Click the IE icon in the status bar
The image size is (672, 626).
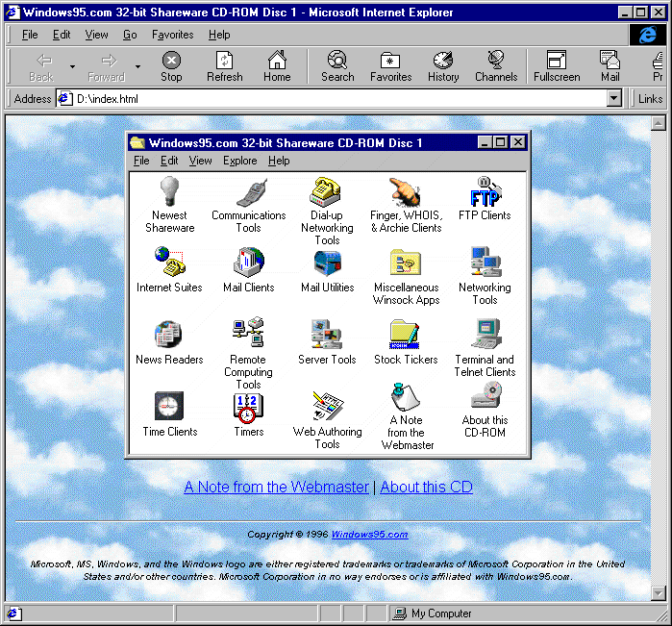(12, 613)
